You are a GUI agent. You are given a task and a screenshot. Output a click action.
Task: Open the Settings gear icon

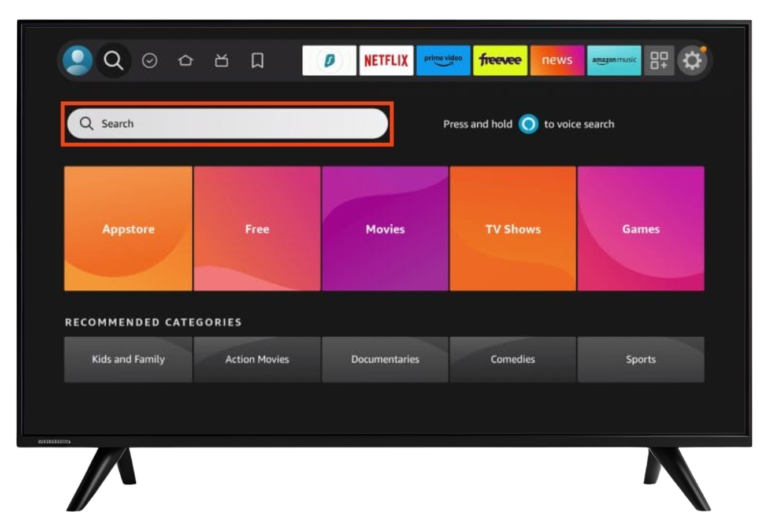[x=692, y=61]
